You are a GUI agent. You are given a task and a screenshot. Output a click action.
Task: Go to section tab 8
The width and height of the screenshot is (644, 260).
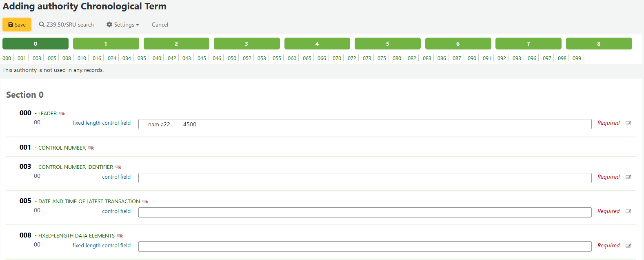point(599,44)
